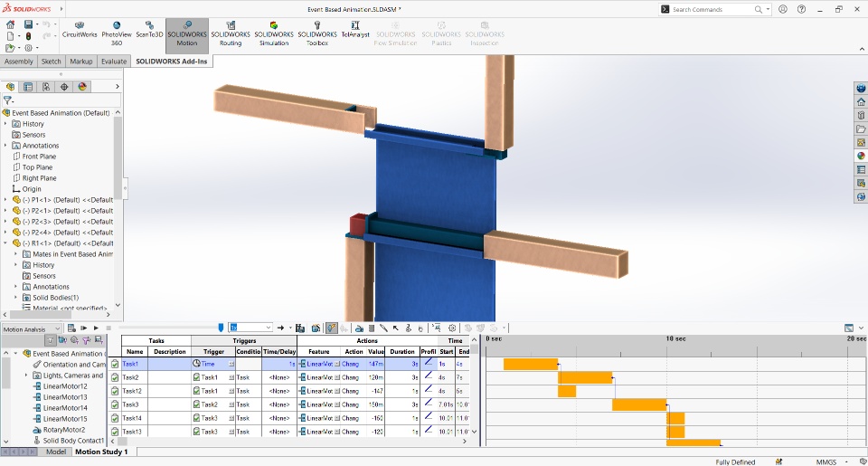Image resolution: width=868 pixels, height=466 pixels.
Task: Click the Task1 orange timeline bar
Action: (531, 364)
